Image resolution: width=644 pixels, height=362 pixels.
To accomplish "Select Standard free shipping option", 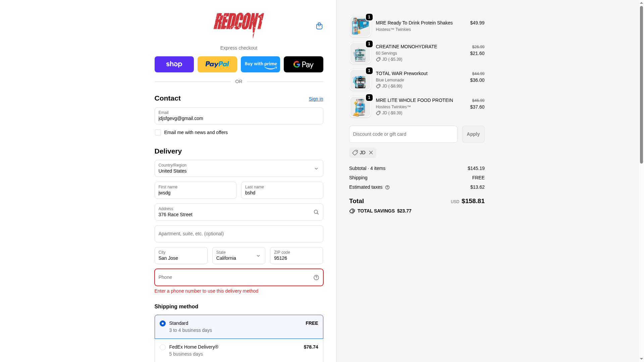I will 239,327.
